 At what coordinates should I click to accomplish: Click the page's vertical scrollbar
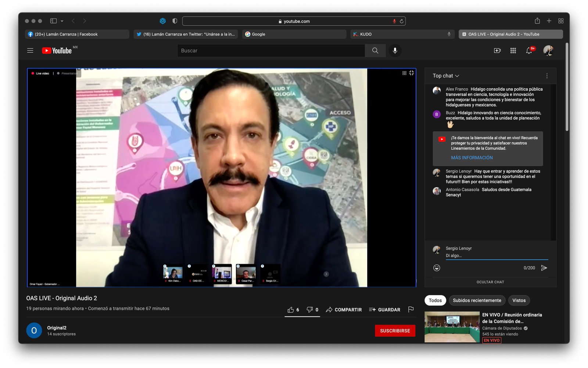click(x=567, y=88)
